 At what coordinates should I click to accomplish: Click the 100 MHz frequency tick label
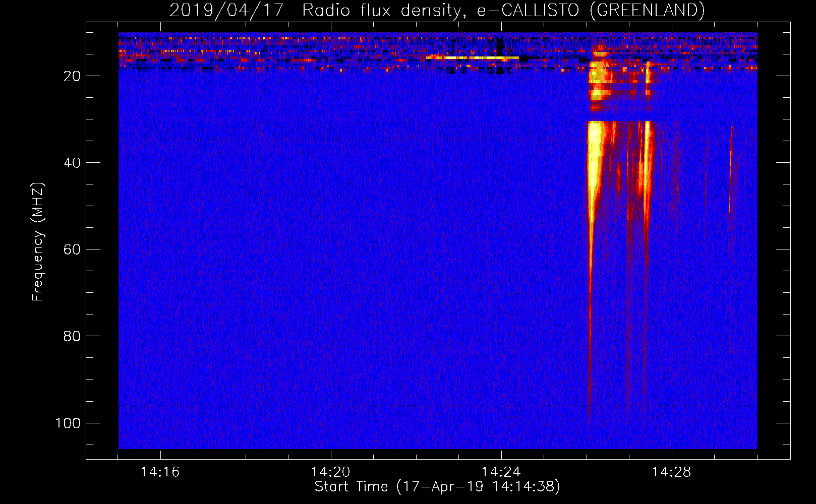click(68, 423)
